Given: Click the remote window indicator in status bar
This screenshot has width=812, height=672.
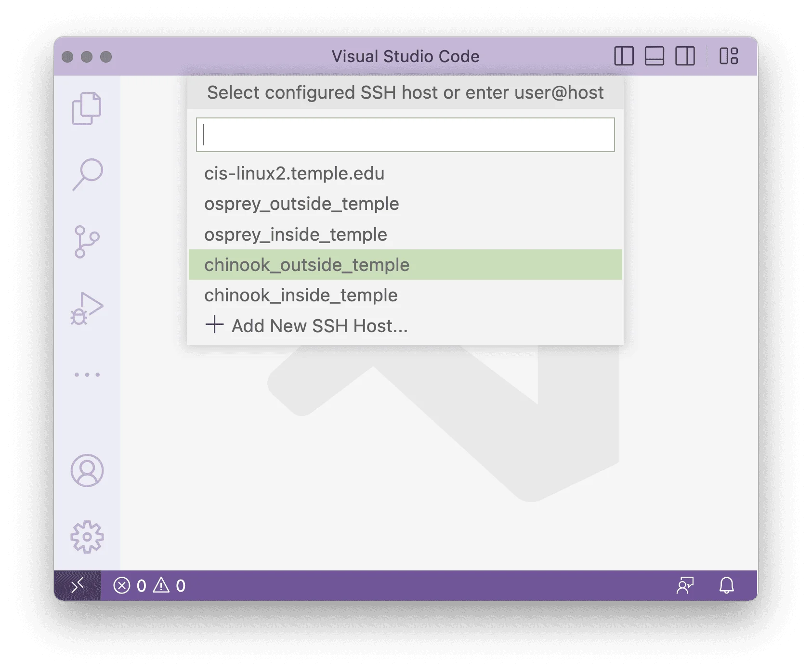Looking at the screenshot, I should point(78,585).
